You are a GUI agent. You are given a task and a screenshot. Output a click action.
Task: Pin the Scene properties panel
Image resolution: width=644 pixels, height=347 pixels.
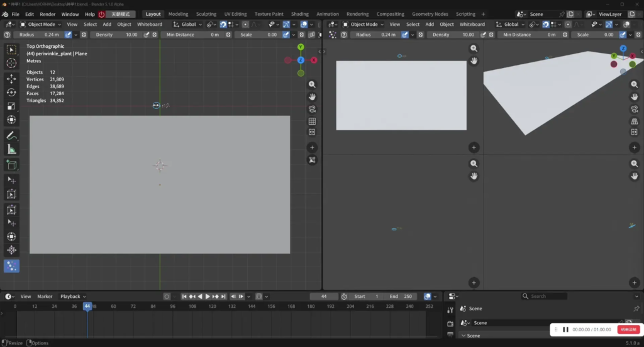pos(636,309)
